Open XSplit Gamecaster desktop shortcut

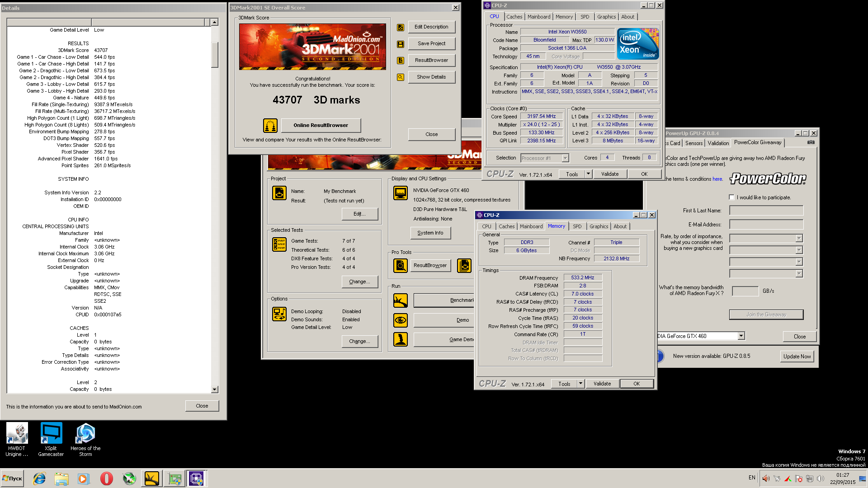pos(51,440)
